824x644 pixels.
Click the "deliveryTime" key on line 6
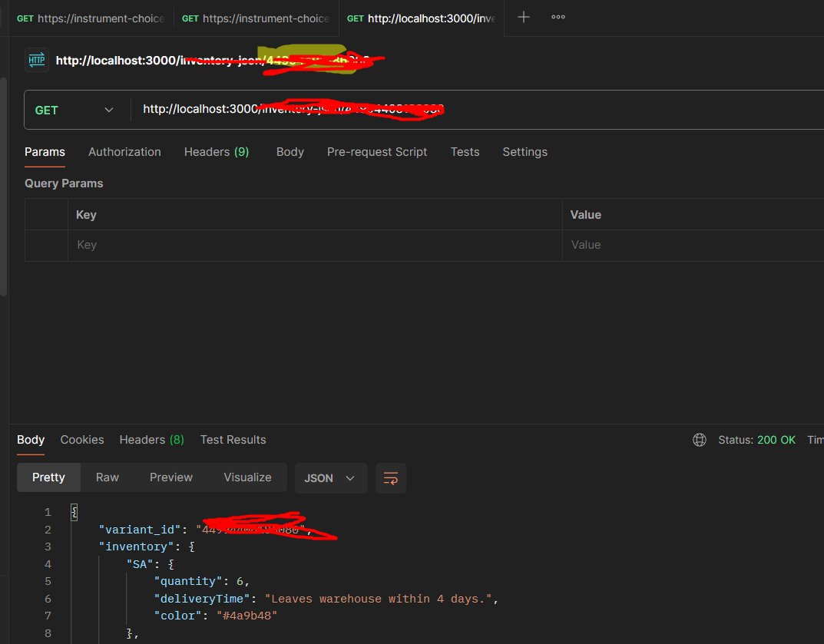point(202,599)
